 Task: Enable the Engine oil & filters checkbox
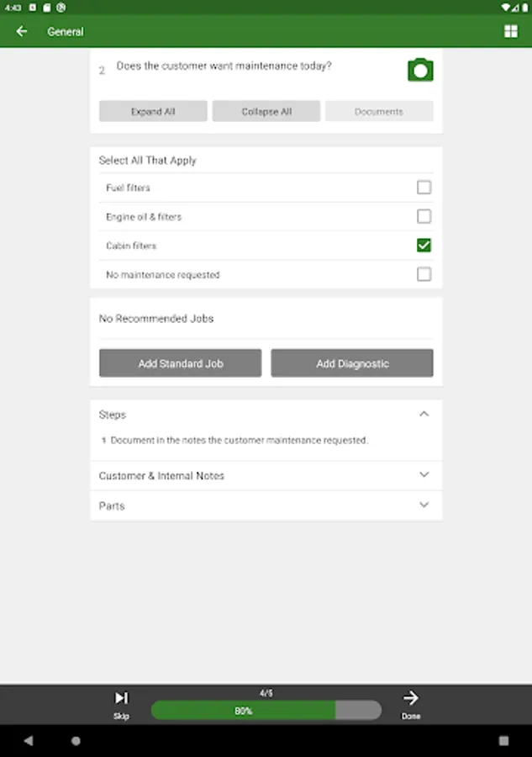pos(424,216)
